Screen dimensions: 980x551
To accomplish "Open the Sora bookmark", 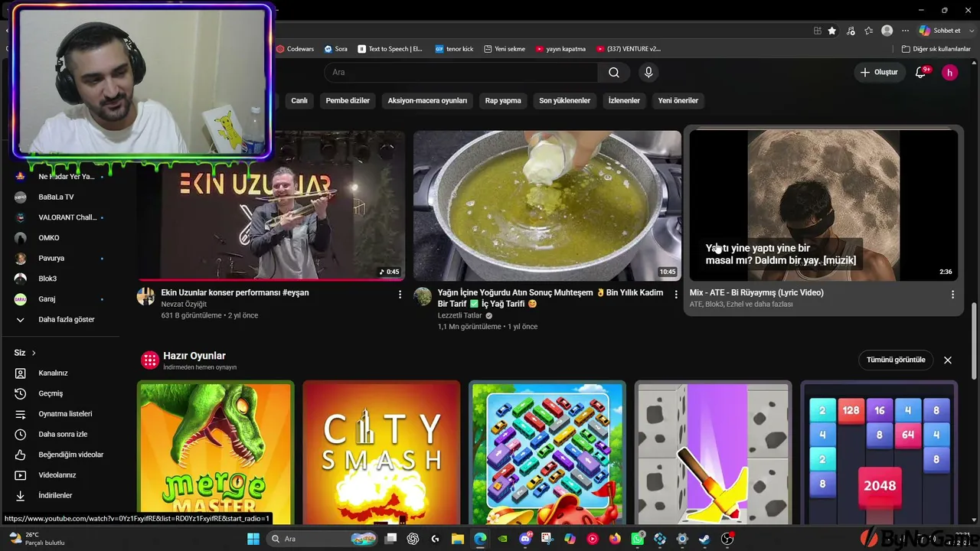I will [x=335, y=49].
